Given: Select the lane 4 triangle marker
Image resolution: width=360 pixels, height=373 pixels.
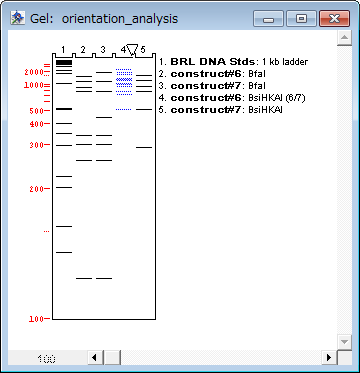Looking at the screenshot, I should point(132,50).
